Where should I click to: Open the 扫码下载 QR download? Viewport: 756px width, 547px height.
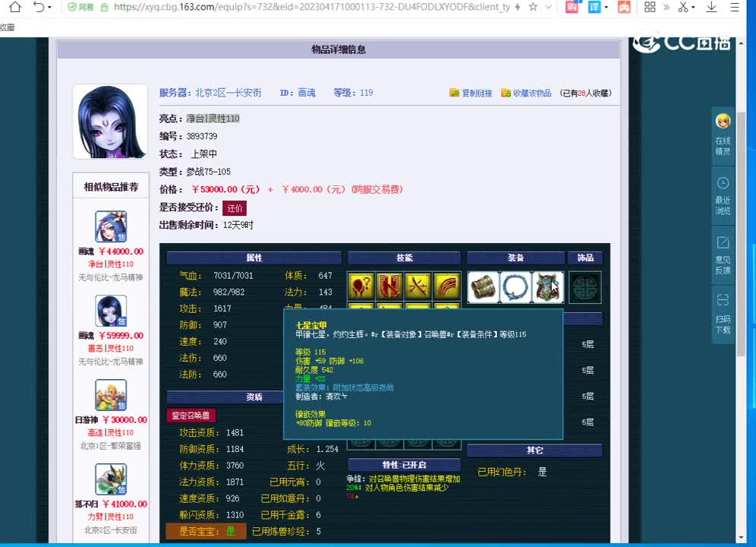pos(723,315)
